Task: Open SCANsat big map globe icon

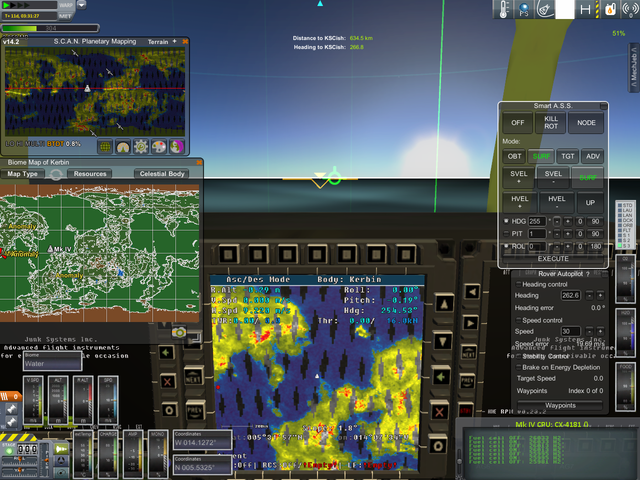Action: [x=105, y=147]
